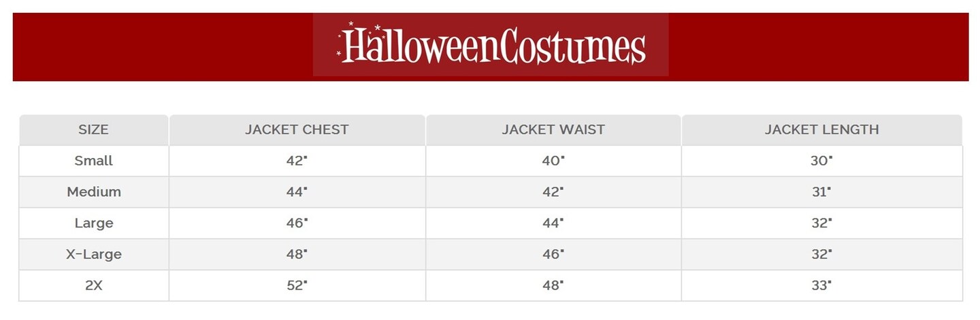Click the Small jacket length value 30"

tap(821, 161)
